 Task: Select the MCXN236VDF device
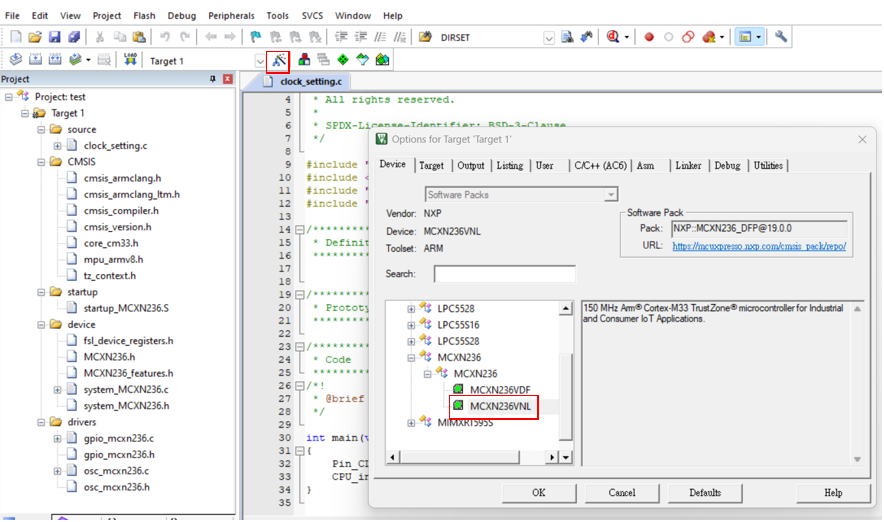(x=499, y=389)
